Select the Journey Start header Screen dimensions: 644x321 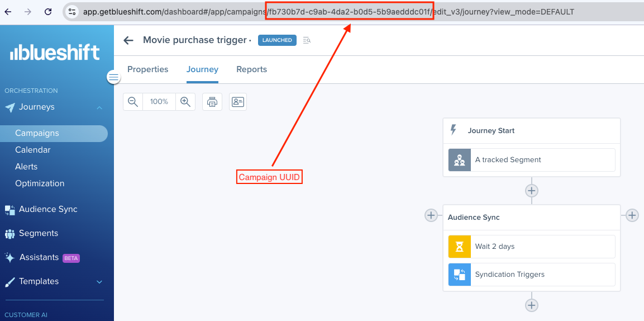[532, 131]
